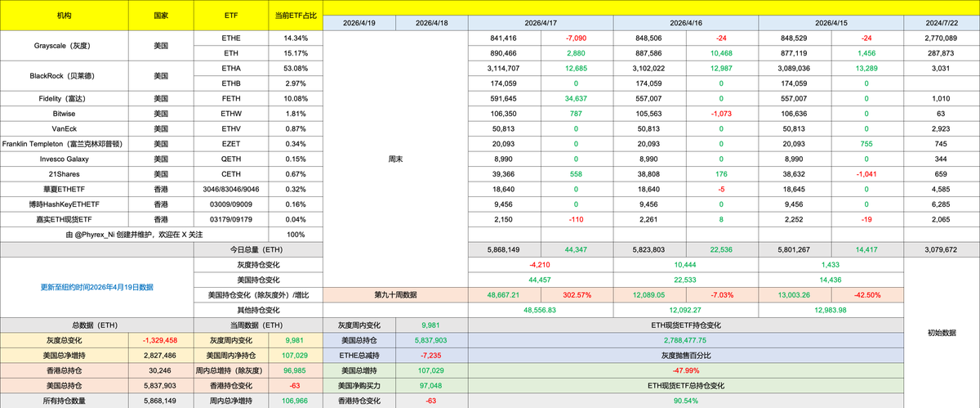980x408 pixels.
Task: Select the FETH ticker cell
Action: 231,100
